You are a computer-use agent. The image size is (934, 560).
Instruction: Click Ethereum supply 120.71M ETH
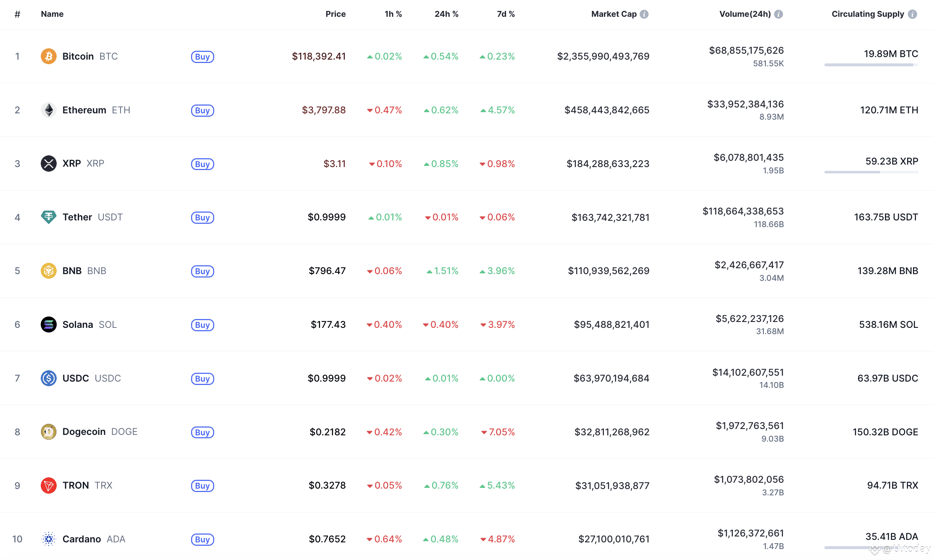click(x=889, y=110)
